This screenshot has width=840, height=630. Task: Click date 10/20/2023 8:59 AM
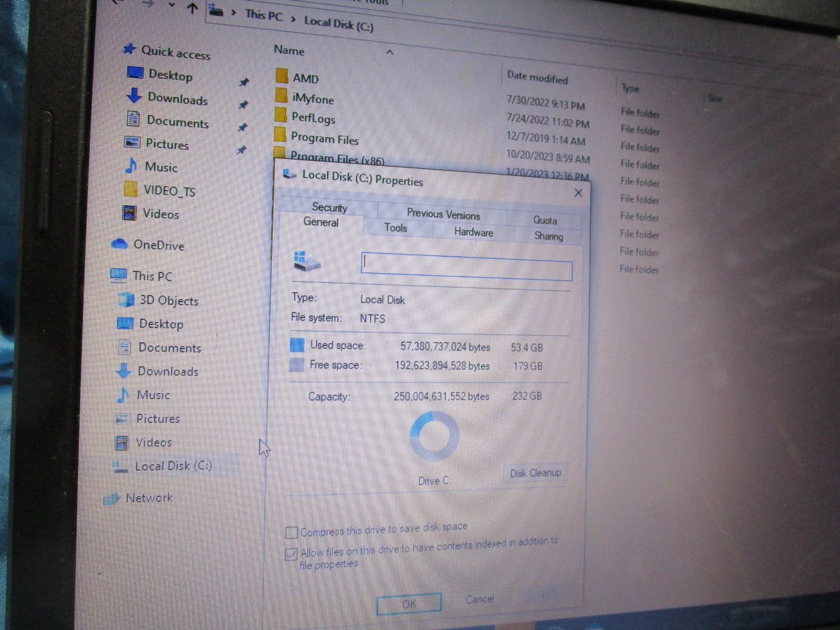(547, 156)
